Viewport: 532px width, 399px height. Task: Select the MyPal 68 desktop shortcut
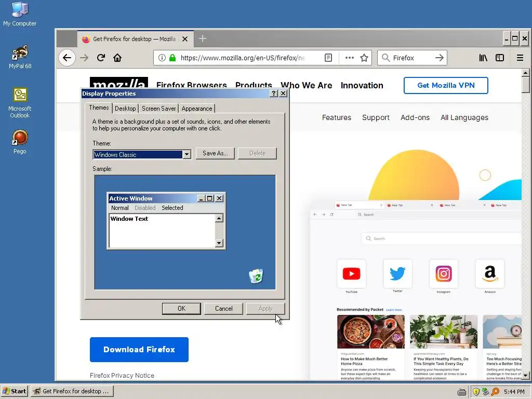point(20,57)
